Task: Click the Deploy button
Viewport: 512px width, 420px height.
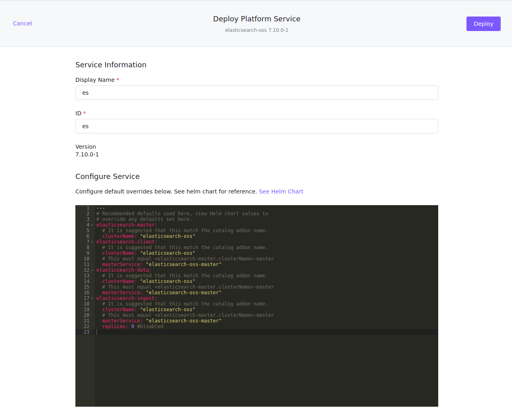Action: tap(483, 24)
